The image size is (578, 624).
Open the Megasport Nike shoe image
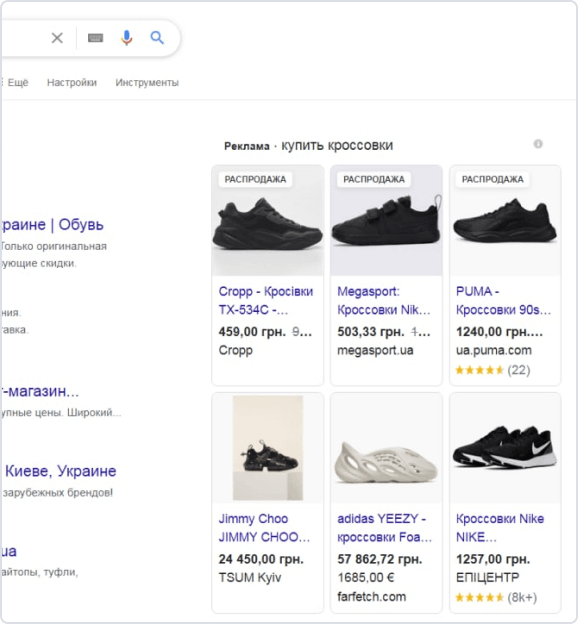click(x=386, y=221)
